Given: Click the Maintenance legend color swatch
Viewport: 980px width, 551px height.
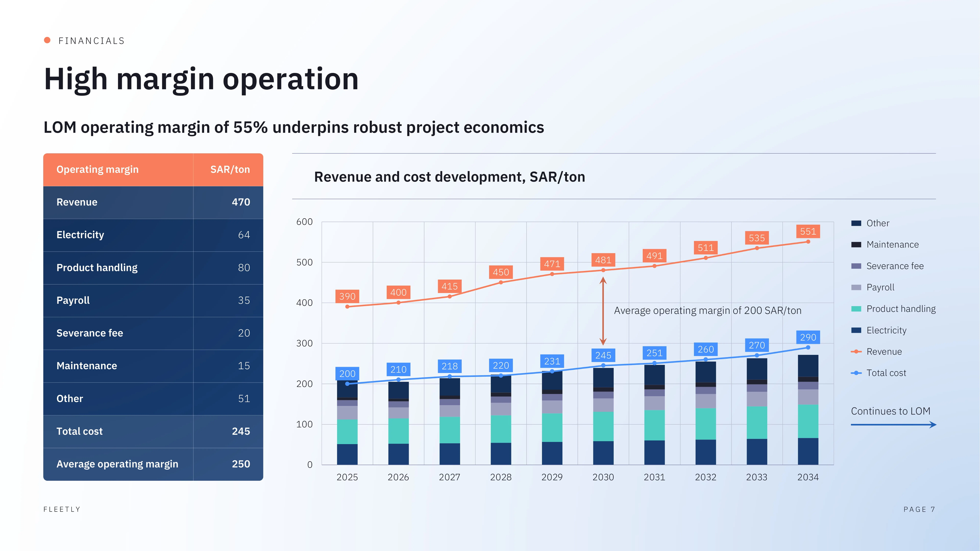Looking at the screenshot, I should coord(856,245).
